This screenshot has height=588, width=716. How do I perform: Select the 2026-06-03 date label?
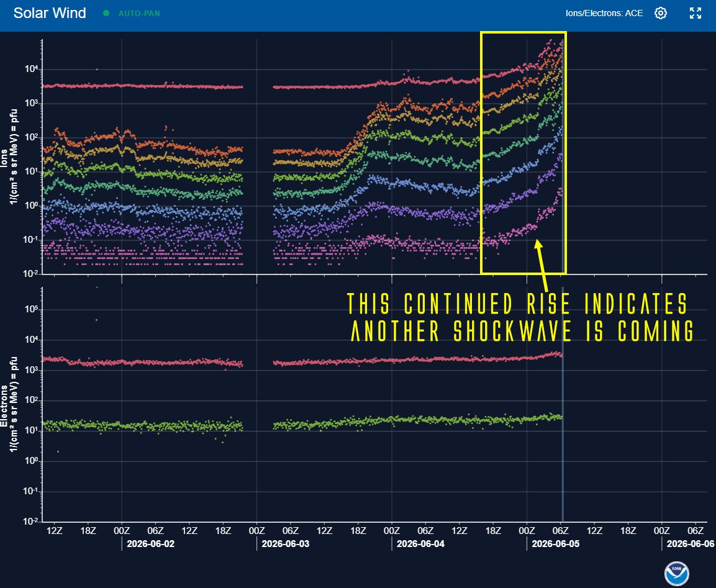click(286, 544)
